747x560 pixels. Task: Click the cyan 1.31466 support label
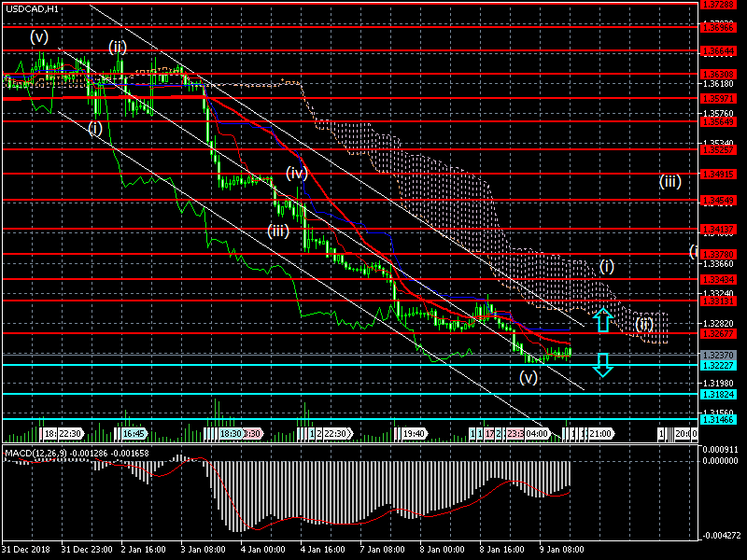717,419
